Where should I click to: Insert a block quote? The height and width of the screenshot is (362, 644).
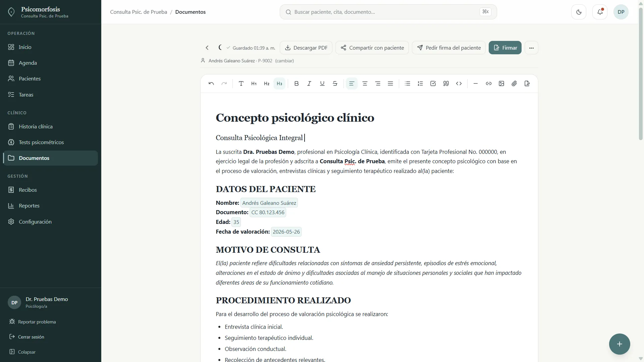pyautogui.click(x=446, y=83)
